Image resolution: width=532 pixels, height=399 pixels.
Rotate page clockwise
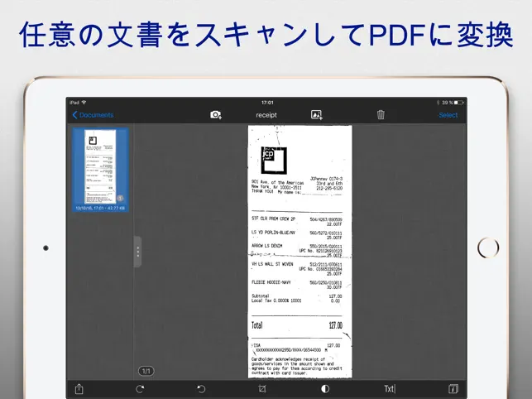(x=140, y=389)
